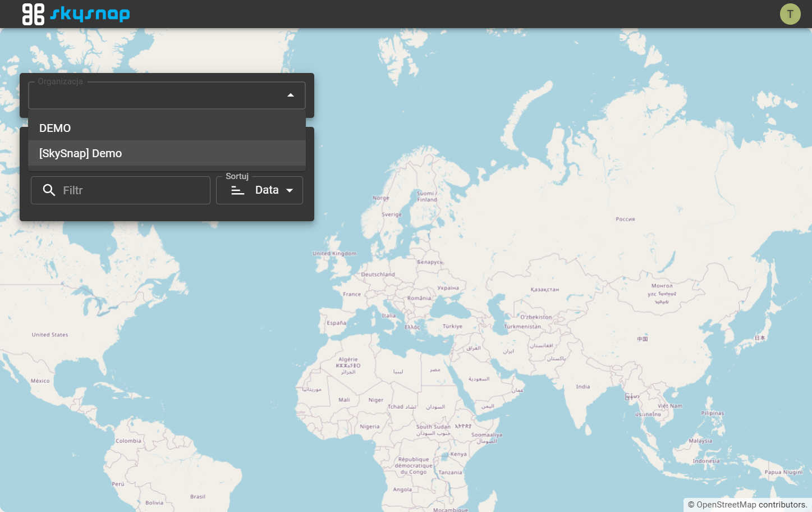Click the Organizacja combo box field
Screen dimensions: 812x512
(x=167, y=95)
